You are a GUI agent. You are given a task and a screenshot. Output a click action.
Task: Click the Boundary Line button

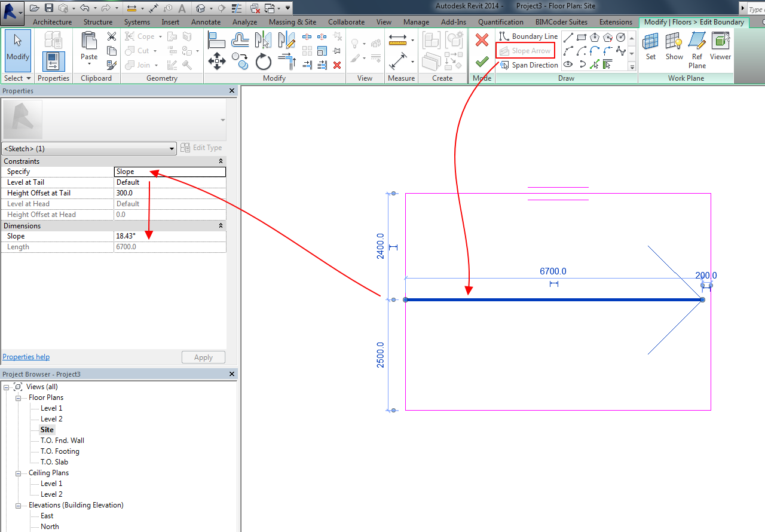coord(528,36)
